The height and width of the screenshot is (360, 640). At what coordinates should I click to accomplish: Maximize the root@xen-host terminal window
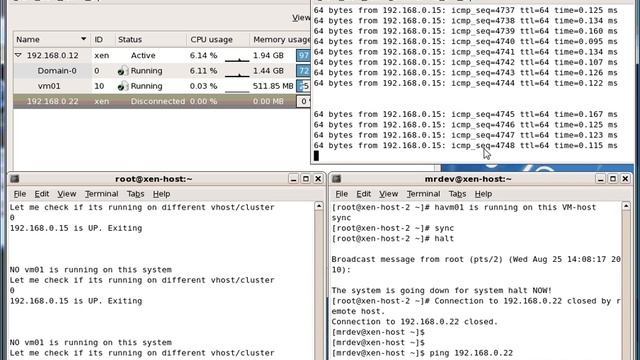pyautogui.click(x=306, y=179)
